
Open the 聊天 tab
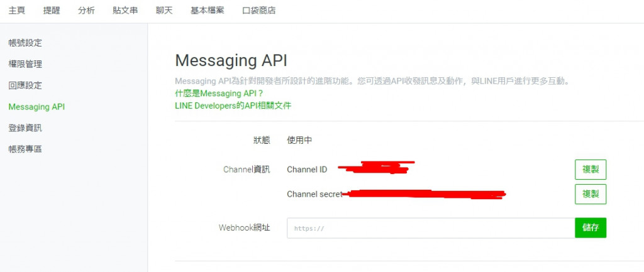tap(164, 11)
